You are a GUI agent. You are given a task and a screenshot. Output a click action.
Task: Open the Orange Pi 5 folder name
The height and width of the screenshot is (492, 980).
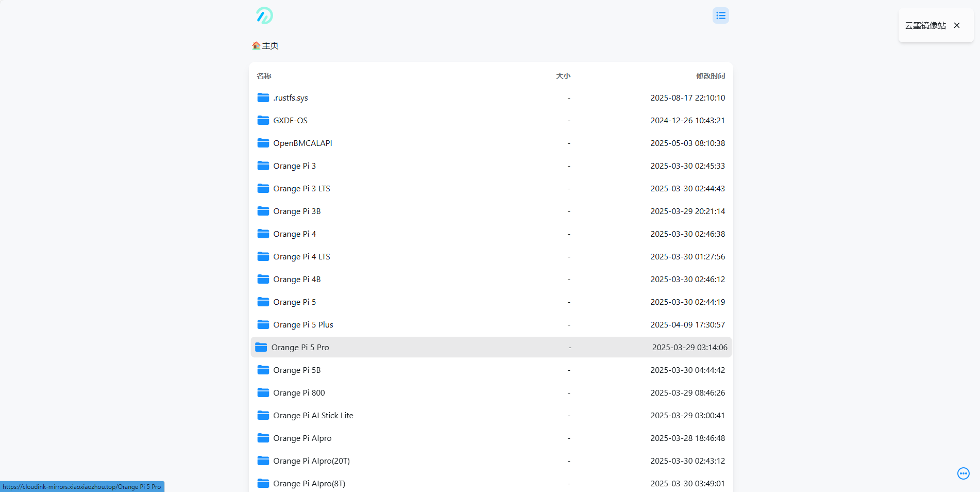[x=294, y=302]
